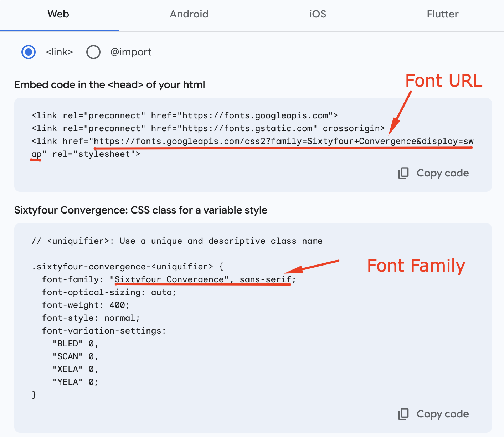The height and width of the screenshot is (437, 504).
Task: Go to the Flutter tab
Action: click(x=442, y=14)
